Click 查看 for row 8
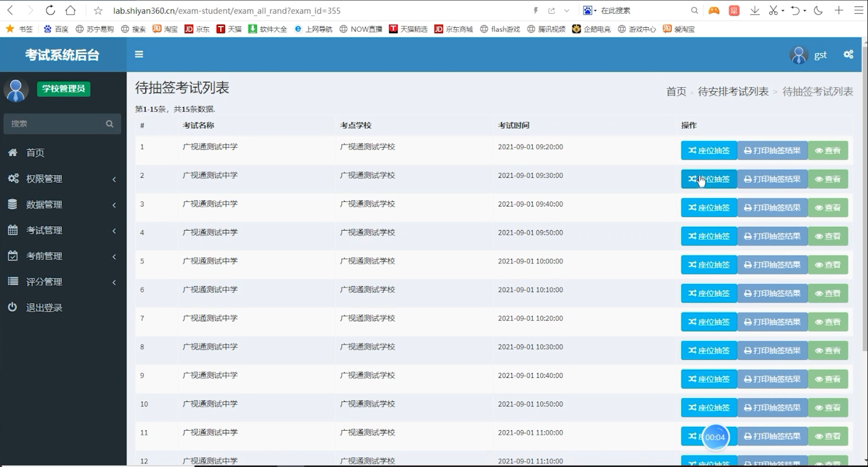The width and height of the screenshot is (868, 467). click(x=828, y=351)
